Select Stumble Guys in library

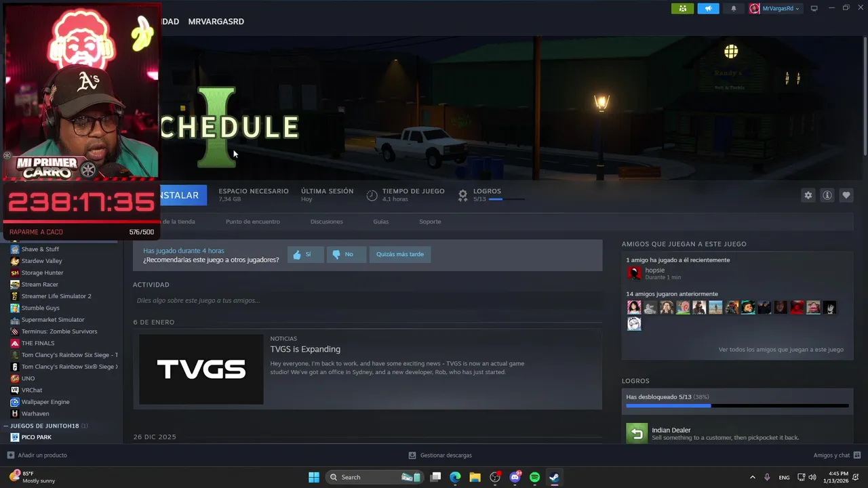click(x=40, y=308)
